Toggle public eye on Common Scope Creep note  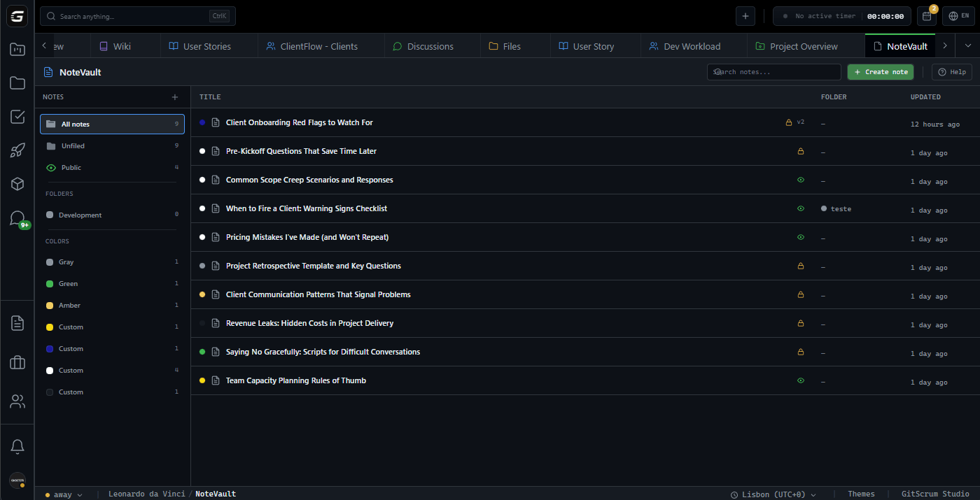tap(801, 180)
